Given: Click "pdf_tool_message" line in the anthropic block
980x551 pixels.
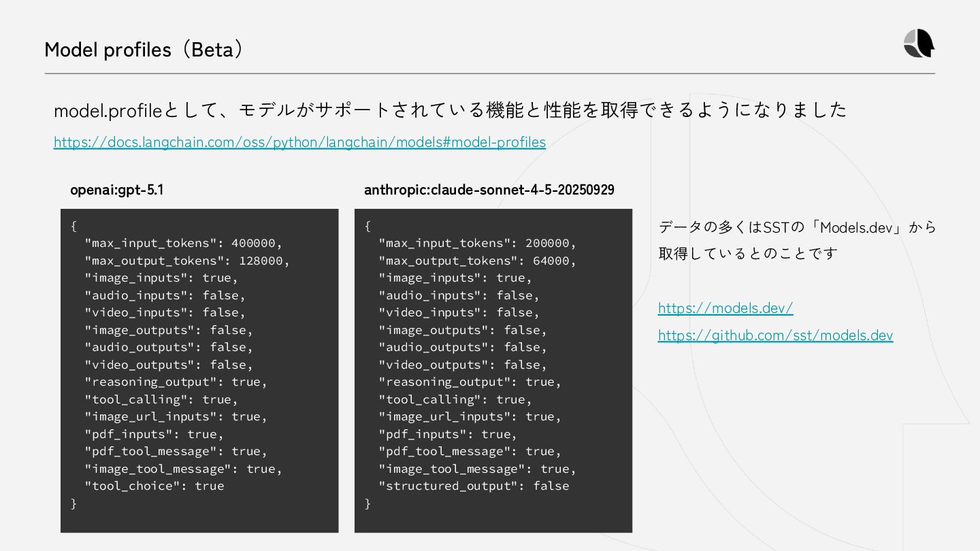Looking at the screenshot, I should tap(470, 451).
